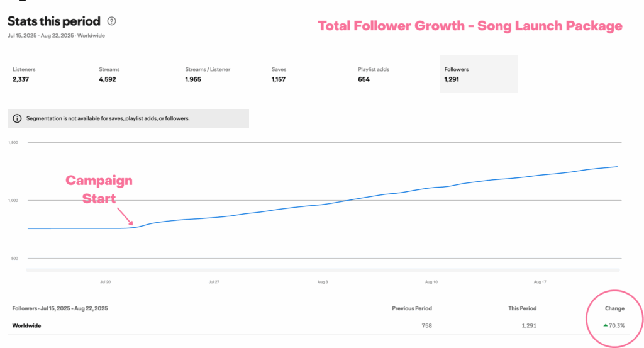This screenshot has width=644, height=348.
Task: Click the chart scrollbar below the graph
Action: tap(323, 271)
